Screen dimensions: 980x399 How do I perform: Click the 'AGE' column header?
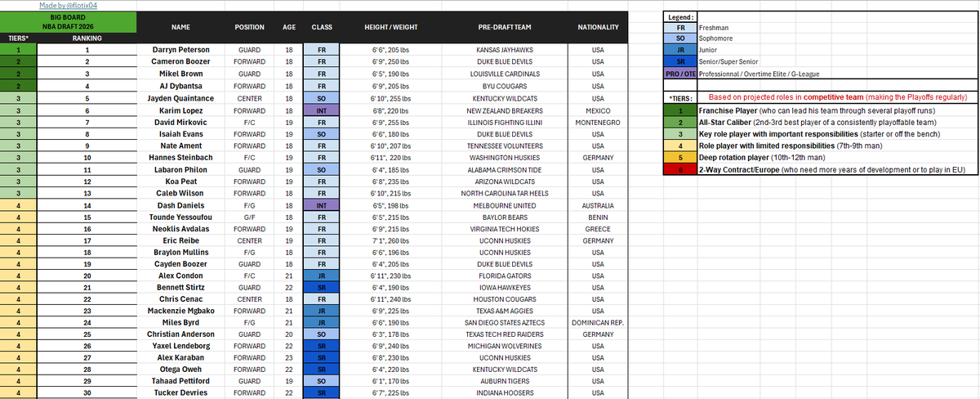click(288, 27)
